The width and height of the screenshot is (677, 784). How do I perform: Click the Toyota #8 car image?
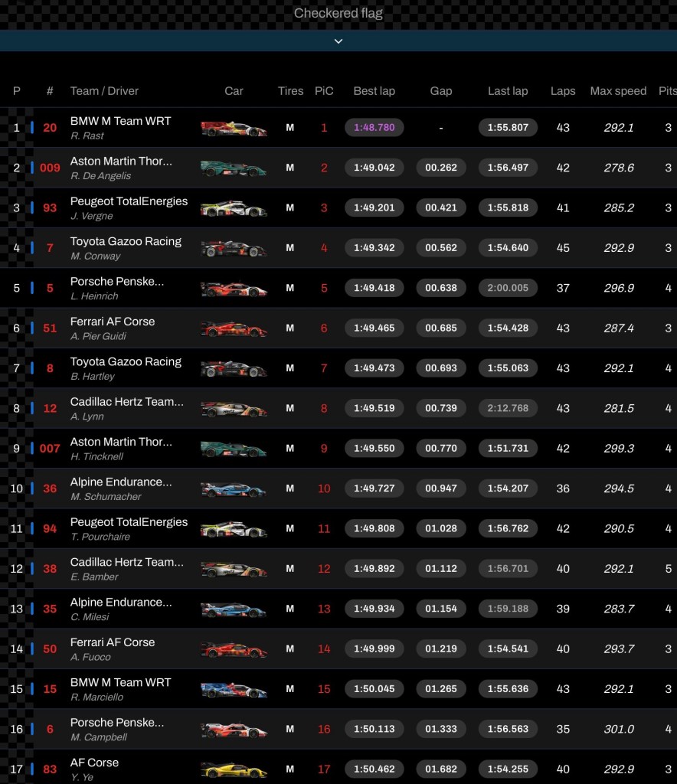pos(234,369)
